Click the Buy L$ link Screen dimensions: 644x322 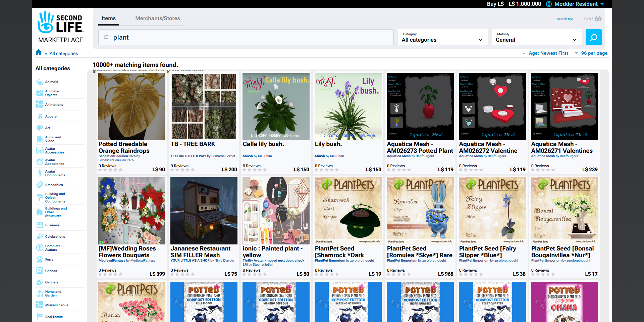pos(495,4)
